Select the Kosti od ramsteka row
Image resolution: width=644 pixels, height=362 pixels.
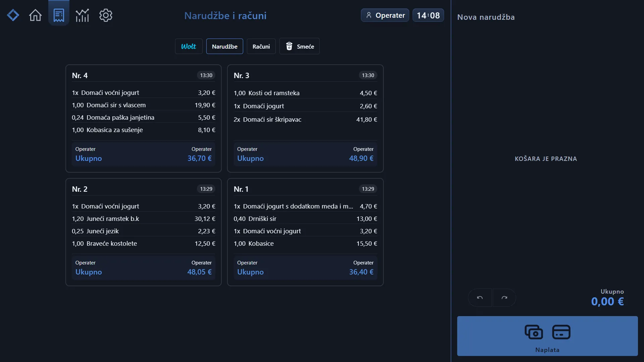(x=305, y=93)
